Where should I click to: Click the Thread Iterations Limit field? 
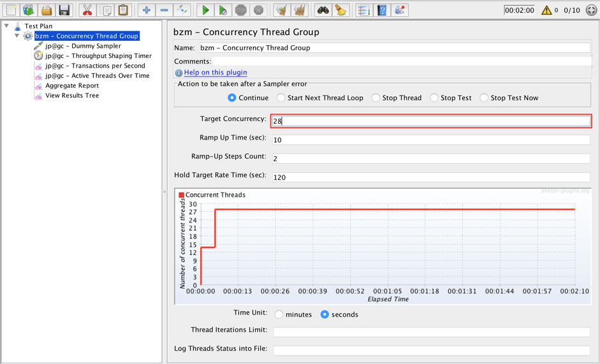[432, 332]
